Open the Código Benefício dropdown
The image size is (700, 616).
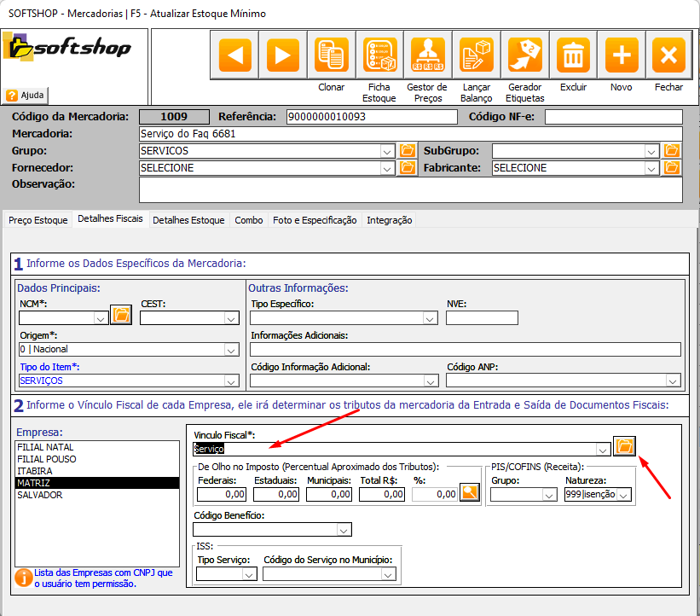[343, 531]
